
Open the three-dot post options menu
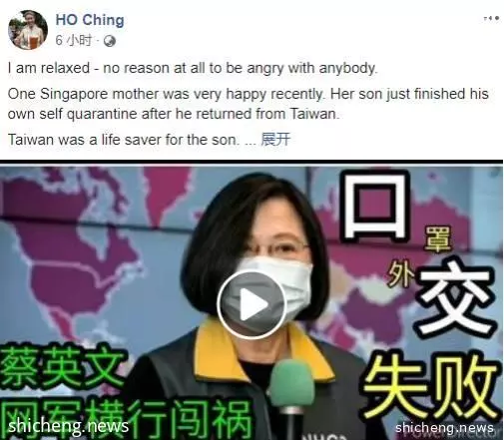(491, 18)
